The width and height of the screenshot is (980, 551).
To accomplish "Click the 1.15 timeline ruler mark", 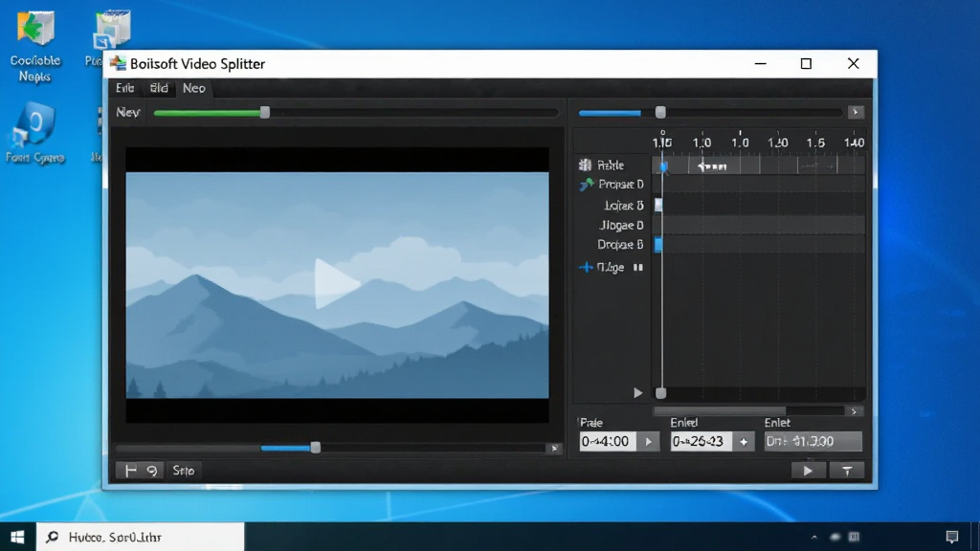I will coord(662,143).
